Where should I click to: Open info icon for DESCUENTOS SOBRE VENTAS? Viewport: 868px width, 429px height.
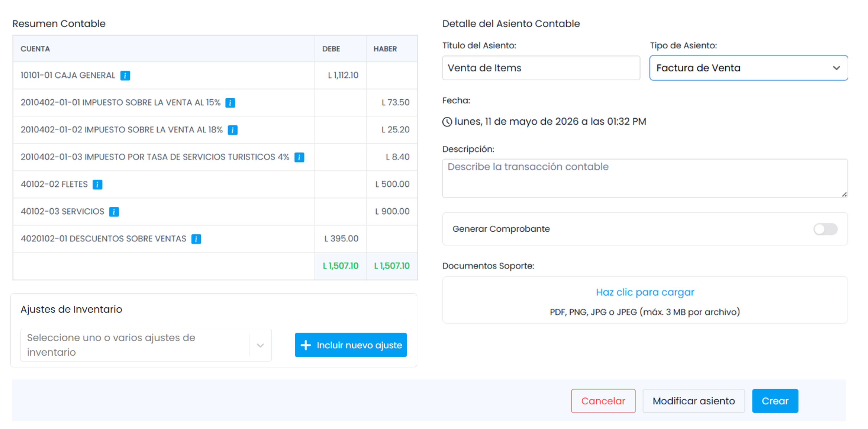(x=196, y=239)
